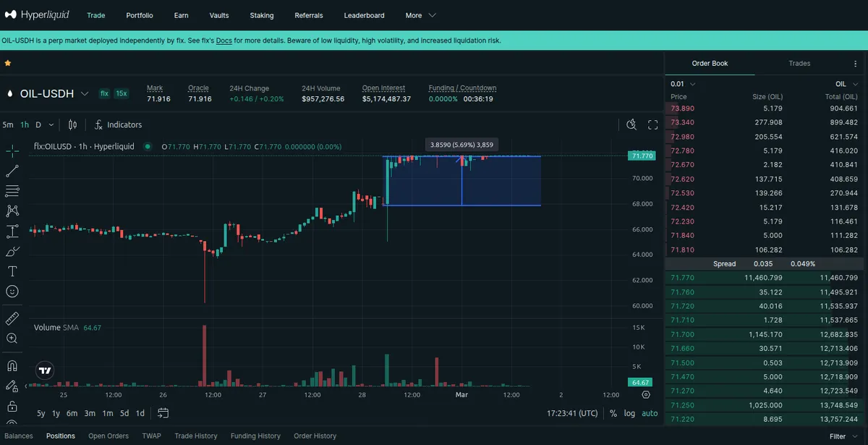Viewport: 868px width, 445px height.
Task: Open flx's Docs link
Action: click(x=224, y=41)
